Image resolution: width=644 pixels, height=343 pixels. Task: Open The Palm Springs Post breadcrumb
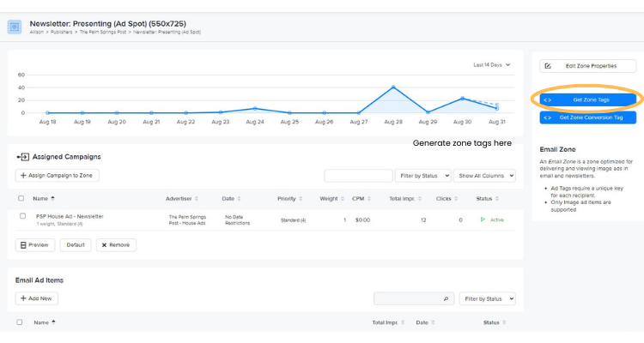104,32
